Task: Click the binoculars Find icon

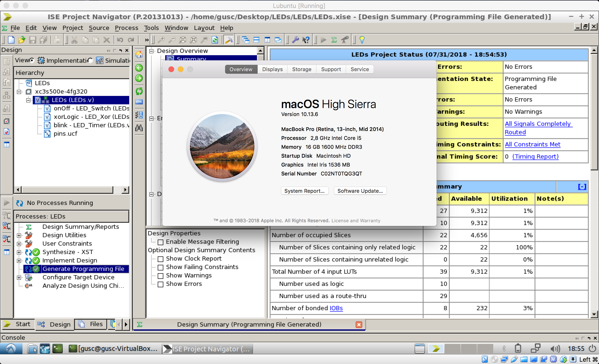Action: (x=139, y=128)
